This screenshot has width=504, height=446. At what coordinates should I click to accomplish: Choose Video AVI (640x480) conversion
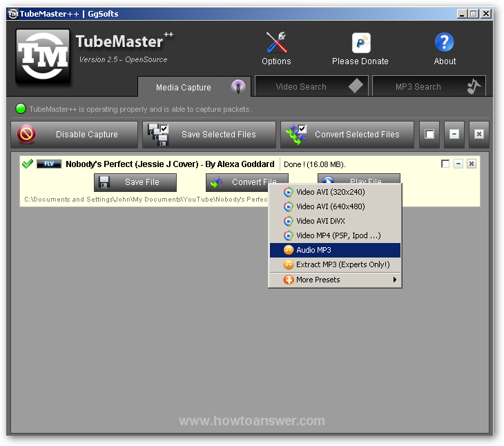[x=336, y=206]
